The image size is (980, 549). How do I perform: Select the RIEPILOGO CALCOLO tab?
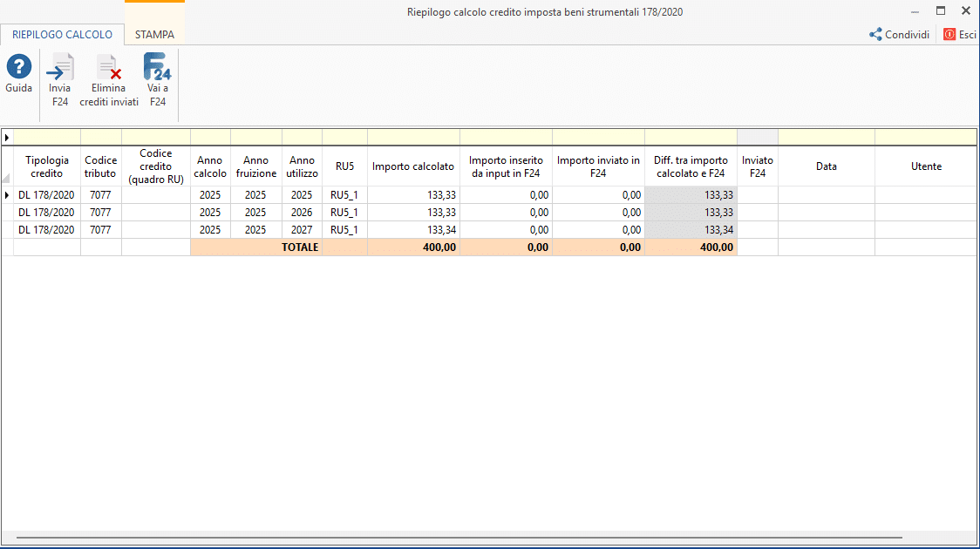tap(62, 35)
